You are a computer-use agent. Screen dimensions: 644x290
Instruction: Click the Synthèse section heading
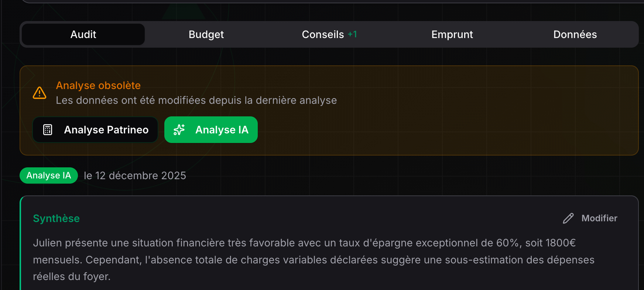[56, 218]
